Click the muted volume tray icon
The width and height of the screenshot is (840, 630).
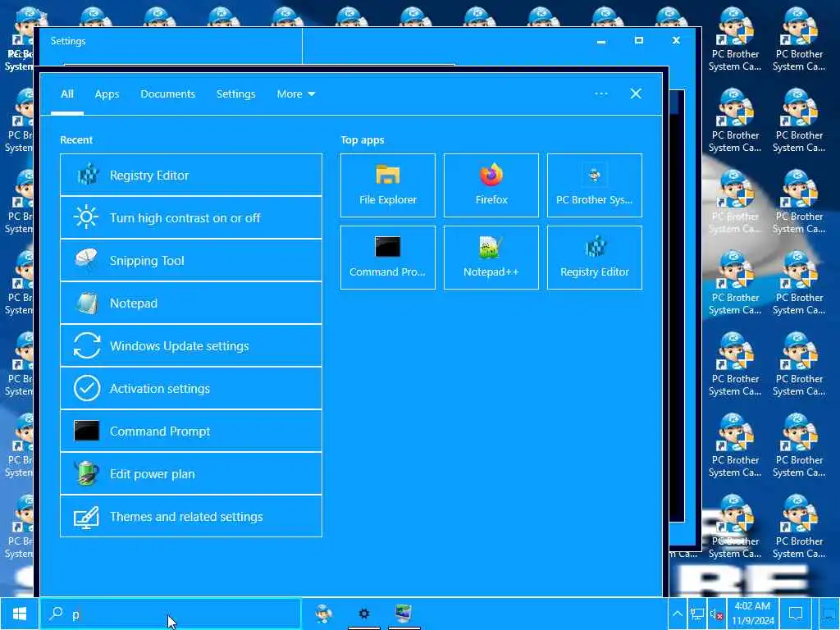pos(716,614)
